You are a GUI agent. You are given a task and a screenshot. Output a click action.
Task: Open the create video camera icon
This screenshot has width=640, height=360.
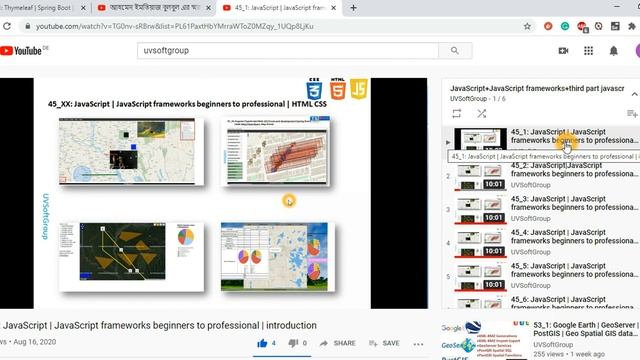coord(563,51)
